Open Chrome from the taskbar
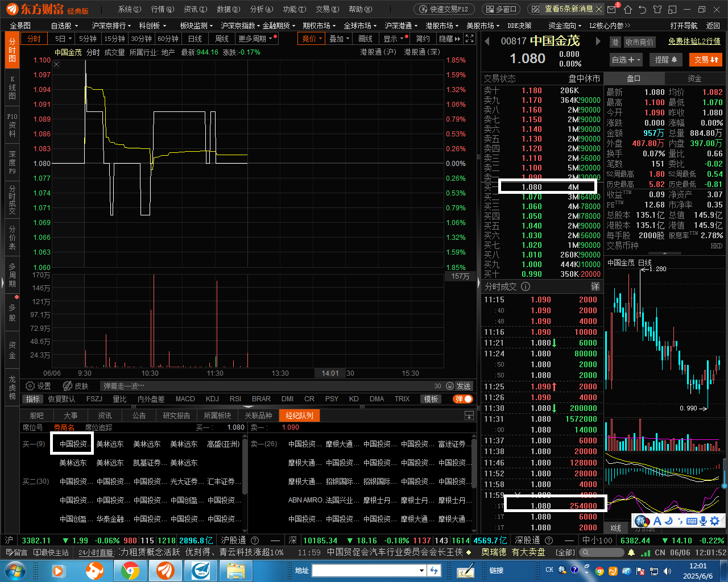Viewport: 728px width, 582px height. tap(130, 570)
